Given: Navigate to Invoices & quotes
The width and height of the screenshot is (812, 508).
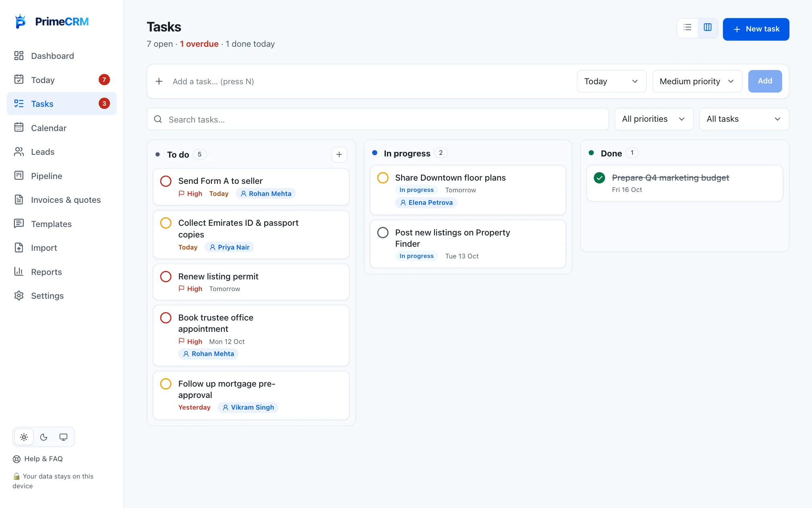Looking at the screenshot, I should click(x=62, y=200).
